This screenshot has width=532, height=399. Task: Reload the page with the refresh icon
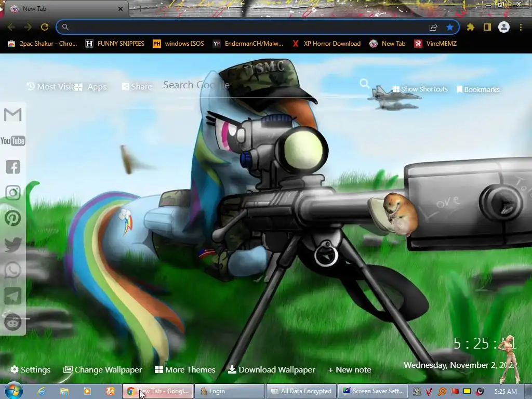pyautogui.click(x=45, y=27)
